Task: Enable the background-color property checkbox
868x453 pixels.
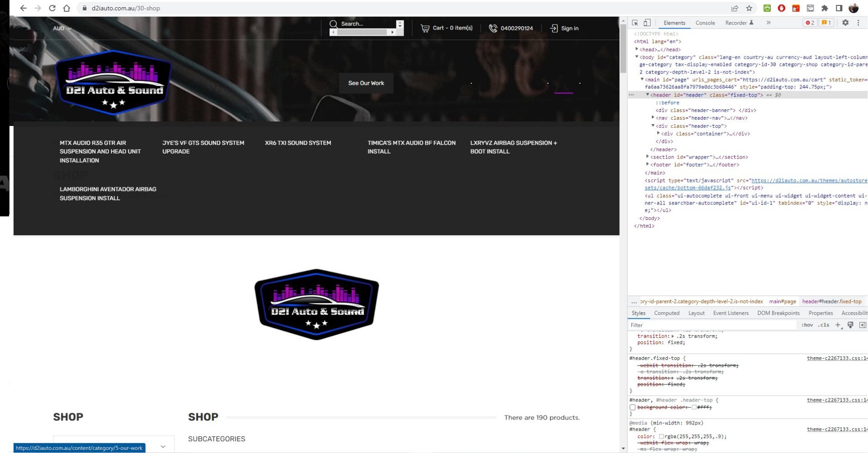Action: click(x=632, y=407)
